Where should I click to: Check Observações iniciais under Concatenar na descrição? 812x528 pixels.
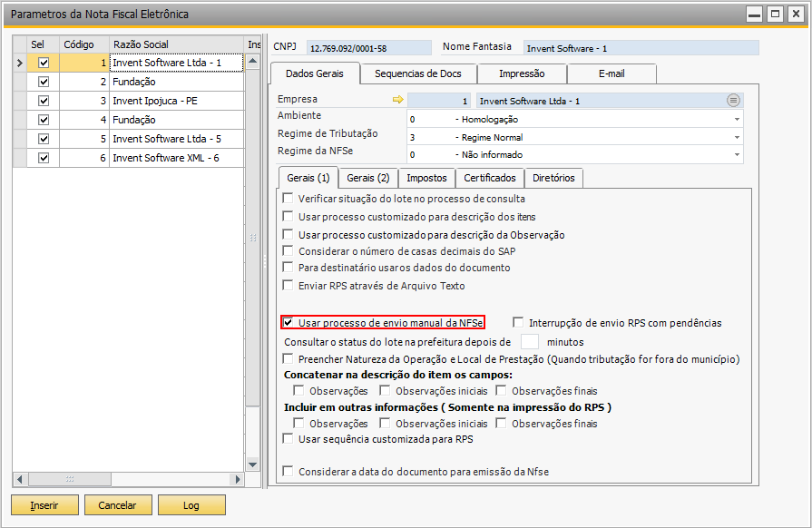385,390
